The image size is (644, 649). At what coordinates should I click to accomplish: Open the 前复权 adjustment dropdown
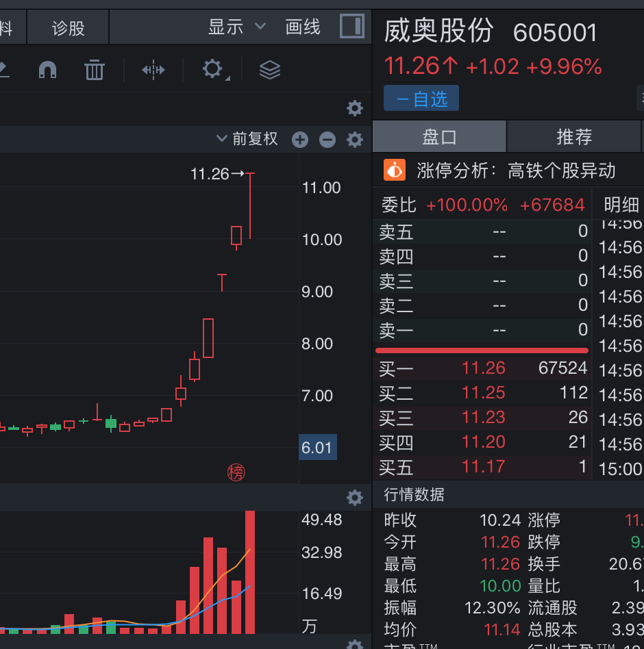[247, 139]
